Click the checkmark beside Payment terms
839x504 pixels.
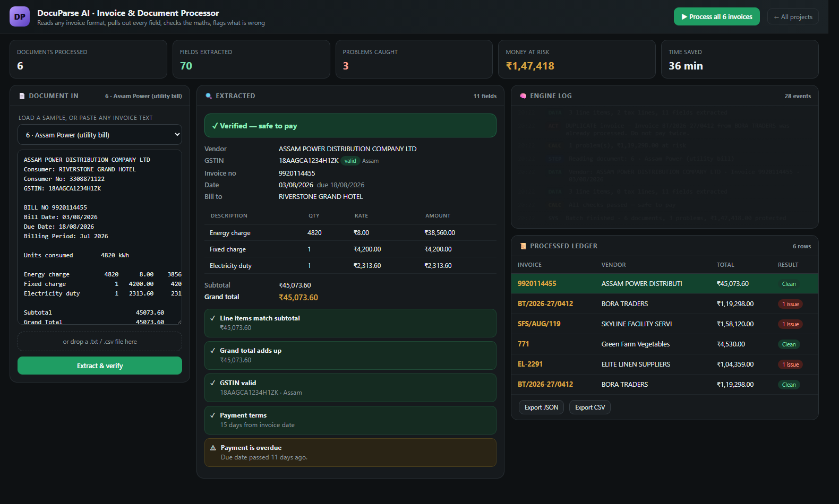[212, 415]
